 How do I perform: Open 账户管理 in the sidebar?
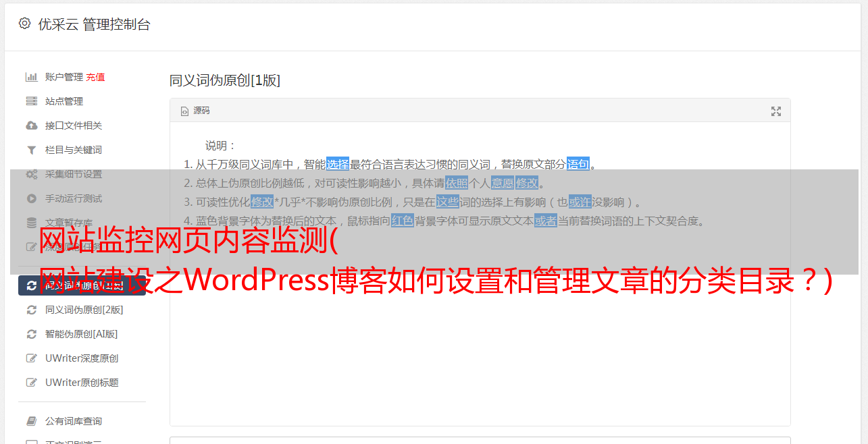[64, 77]
